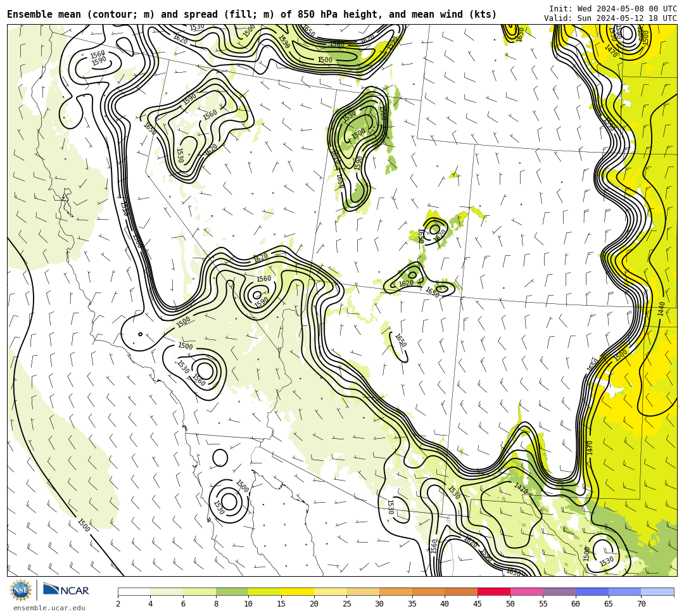This screenshot has height=616, width=684.
Task: Click the 1440 contour label on the east side
Action: [662, 309]
